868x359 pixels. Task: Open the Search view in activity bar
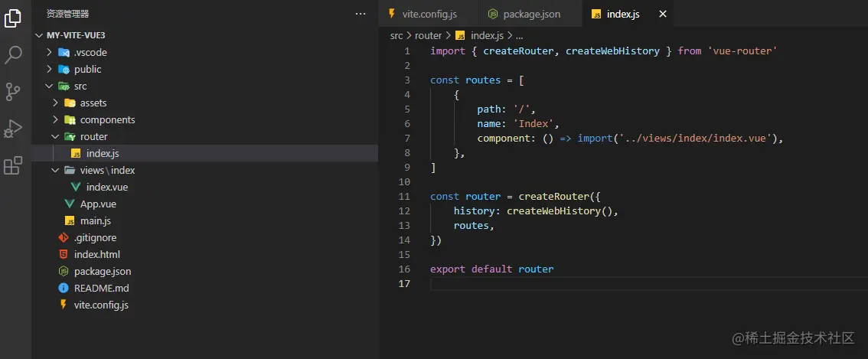13,55
